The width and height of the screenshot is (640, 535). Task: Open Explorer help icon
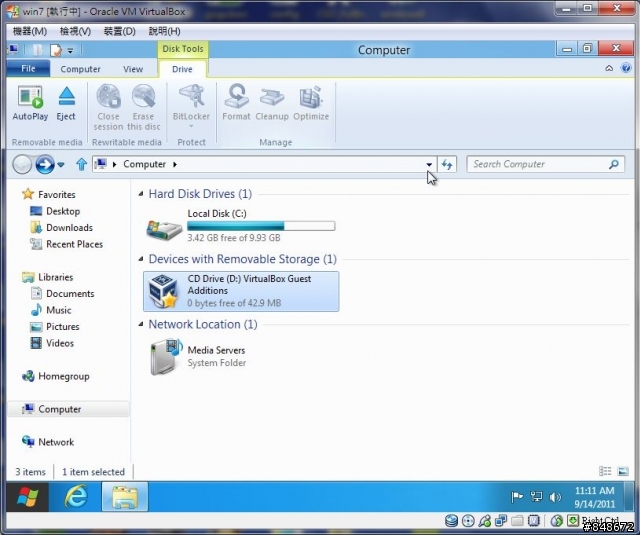(626, 68)
